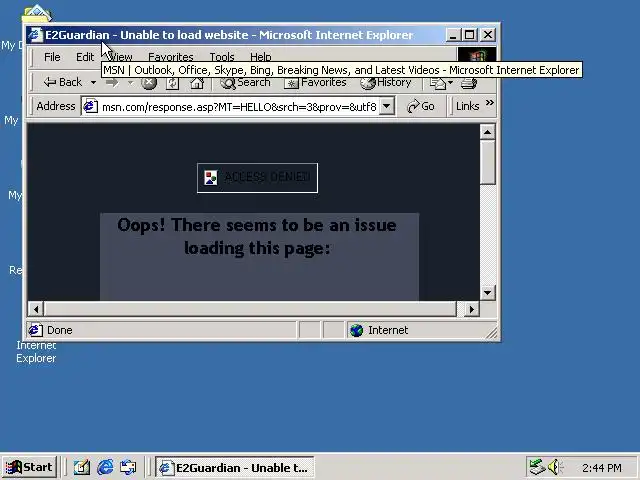The width and height of the screenshot is (640, 480).
Task: Click the network tray icon
Action: tap(537, 467)
